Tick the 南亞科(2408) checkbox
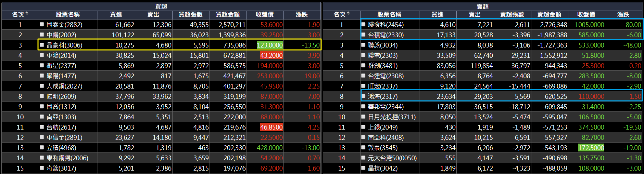 tap(363, 137)
